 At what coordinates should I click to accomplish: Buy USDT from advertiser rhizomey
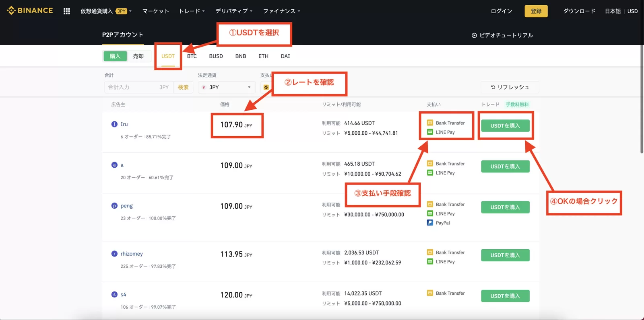[505, 255]
